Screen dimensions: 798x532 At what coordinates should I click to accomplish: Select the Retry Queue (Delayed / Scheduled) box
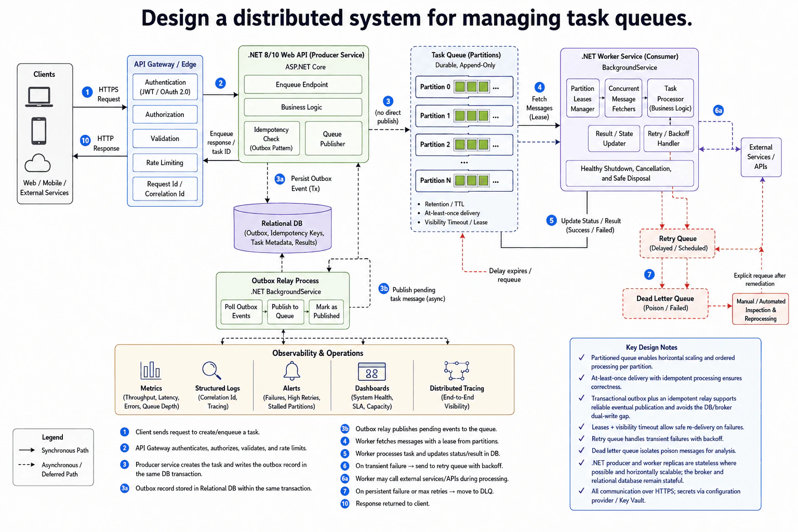coord(677,244)
